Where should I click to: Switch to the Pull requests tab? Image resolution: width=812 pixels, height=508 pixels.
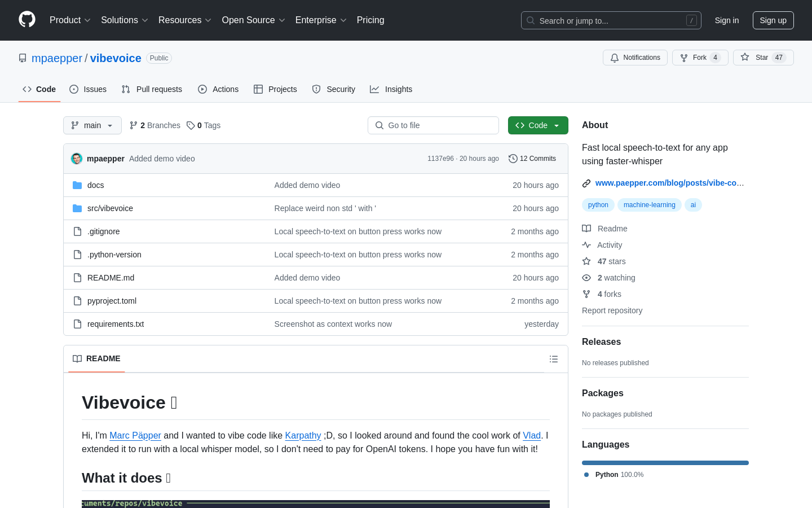pyautogui.click(x=152, y=89)
